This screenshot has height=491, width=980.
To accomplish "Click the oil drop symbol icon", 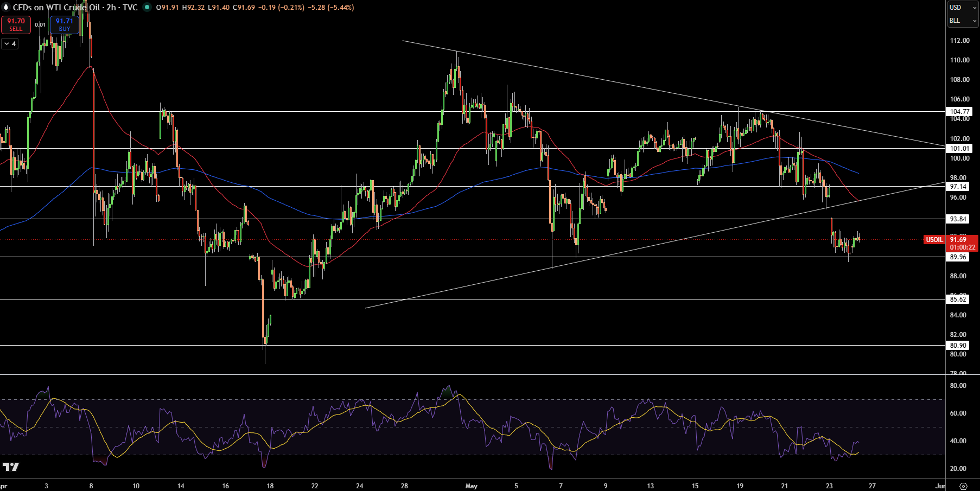I will pyautogui.click(x=6, y=7).
